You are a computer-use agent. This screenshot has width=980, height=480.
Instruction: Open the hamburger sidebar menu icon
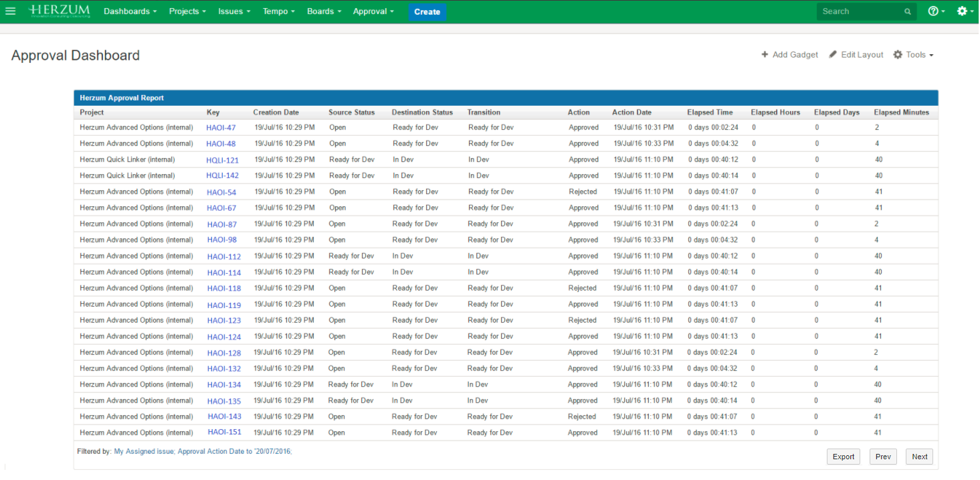tap(10, 11)
